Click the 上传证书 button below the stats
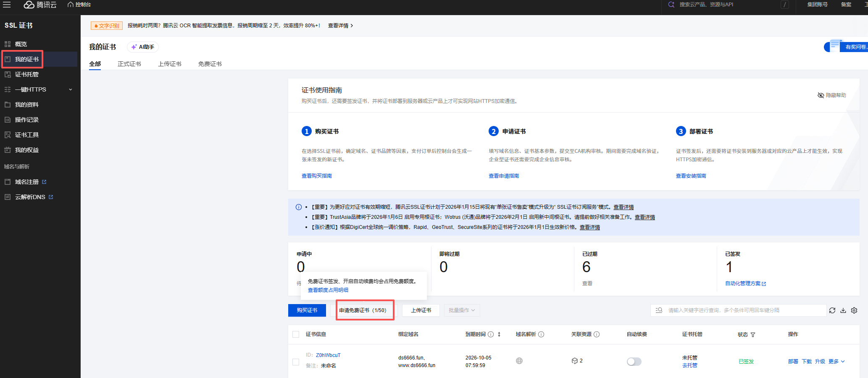The width and height of the screenshot is (868, 378). pos(421,310)
